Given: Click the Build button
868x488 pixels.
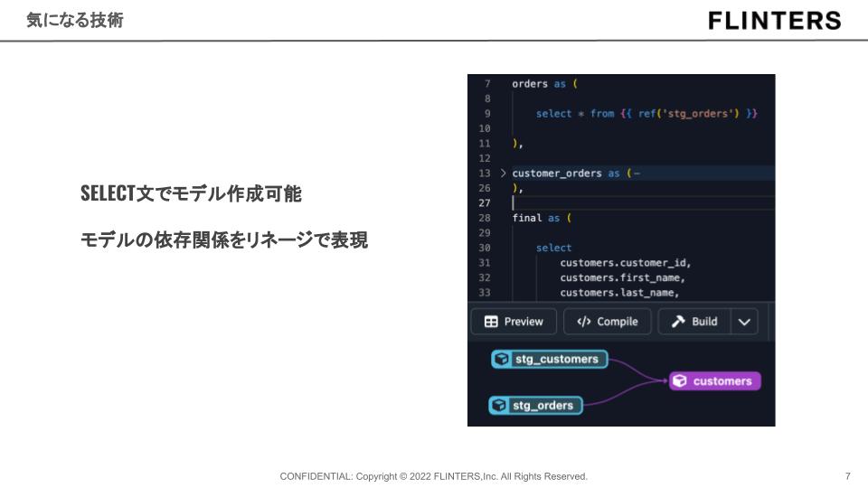Looking at the screenshot, I should [694, 322].
